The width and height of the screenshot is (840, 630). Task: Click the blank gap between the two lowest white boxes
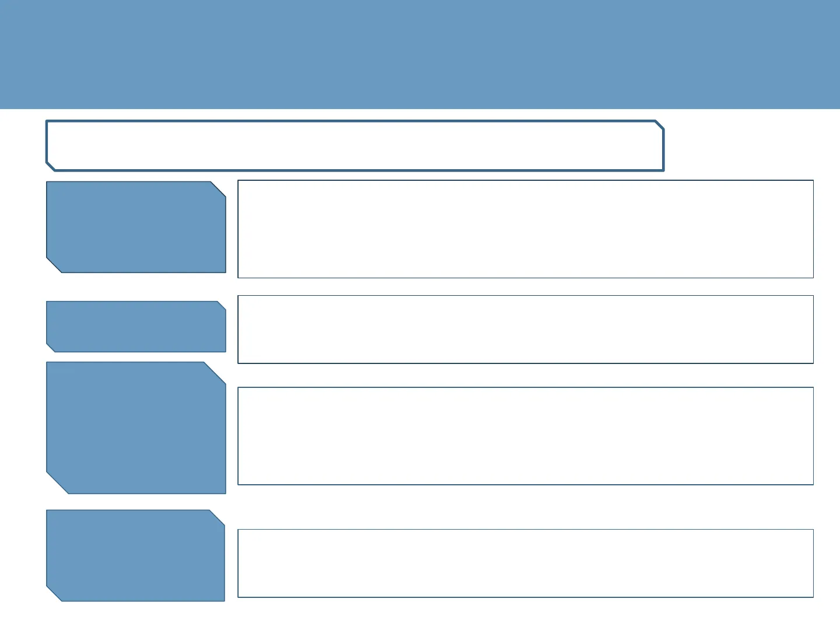click(525, 507)
